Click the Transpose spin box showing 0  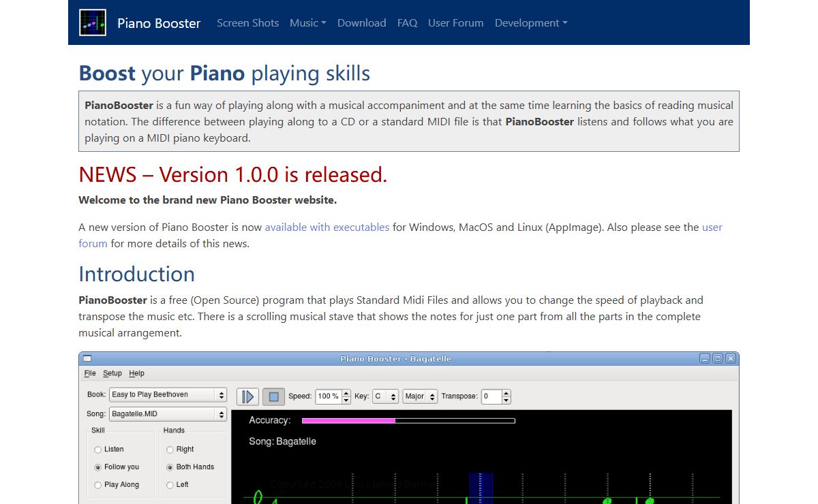tap(496, 396)
